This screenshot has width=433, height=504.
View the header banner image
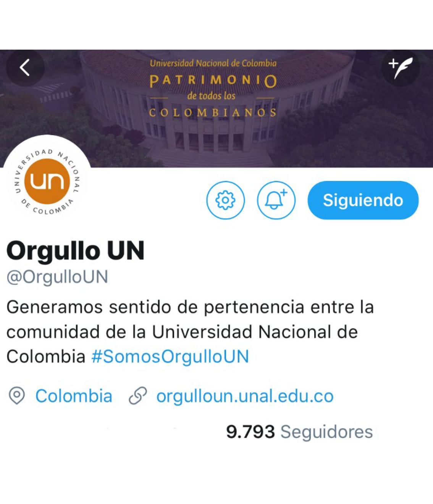(x=216, y=108)
